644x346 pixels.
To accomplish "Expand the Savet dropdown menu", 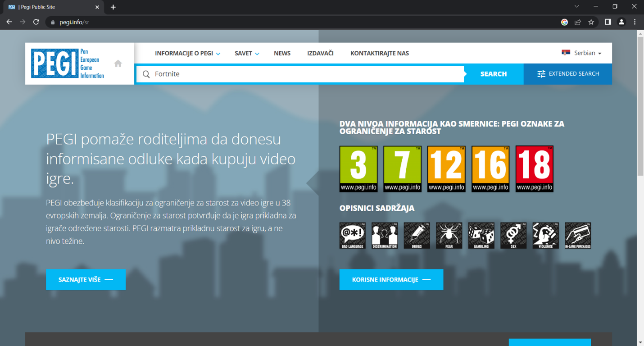I will [247, 53].
